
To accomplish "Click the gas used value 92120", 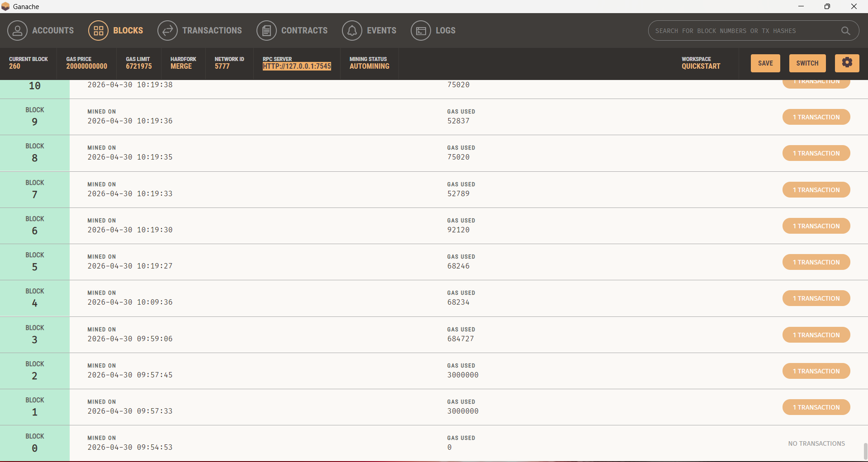I will (x=458, y=230).
